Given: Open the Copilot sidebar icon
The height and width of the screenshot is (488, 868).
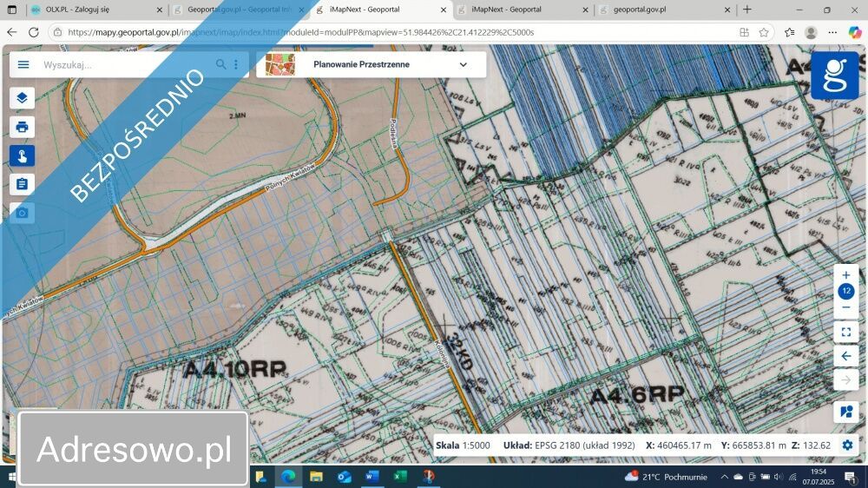Looking at the screenshot, I should 855,33.
